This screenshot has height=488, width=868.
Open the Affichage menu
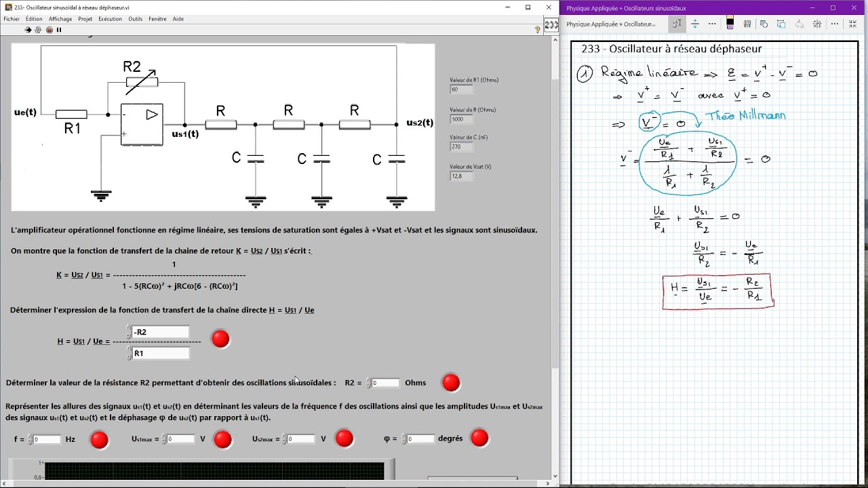click(x=60, y=19)
